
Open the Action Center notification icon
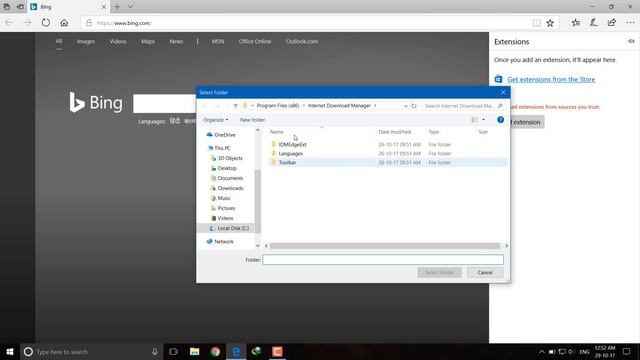pos(626,351)
